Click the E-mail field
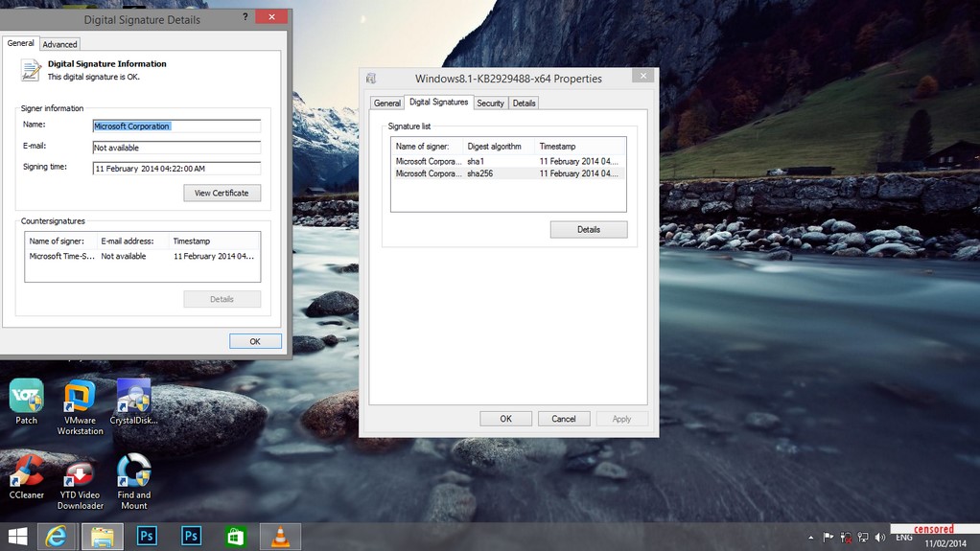980x551 pixels. 176,148
